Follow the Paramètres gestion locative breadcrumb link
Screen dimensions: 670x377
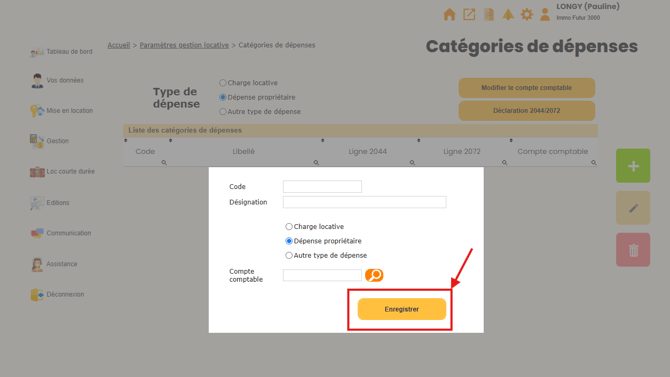point(184,45)
